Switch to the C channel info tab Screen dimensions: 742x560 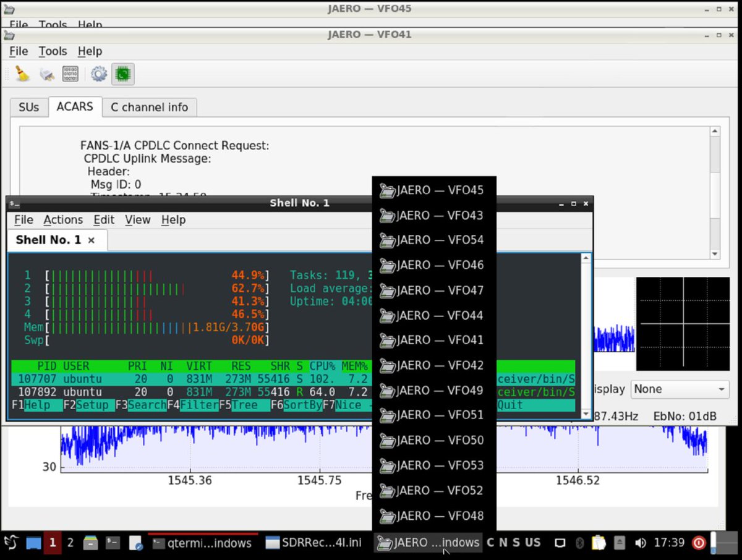click(149, 107)
